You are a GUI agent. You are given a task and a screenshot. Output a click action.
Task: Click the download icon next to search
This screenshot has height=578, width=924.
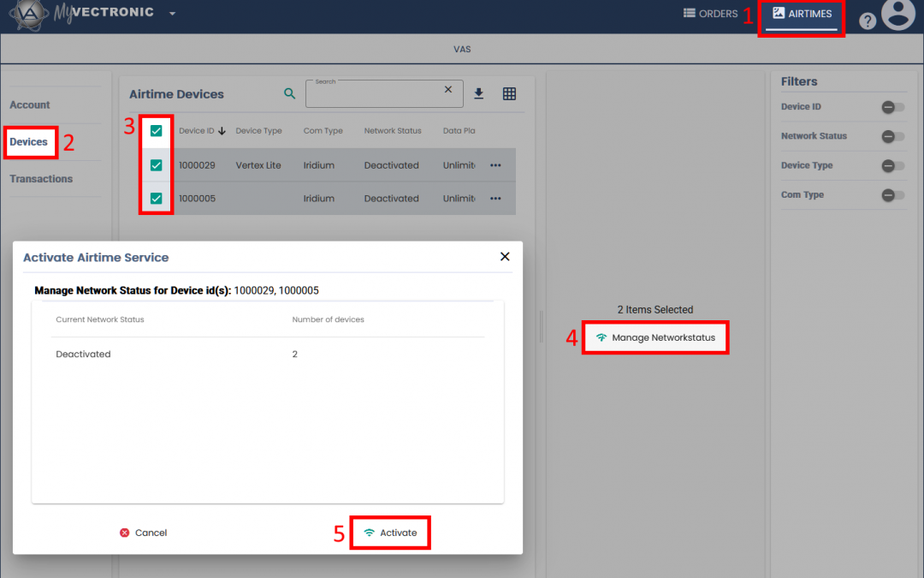[479, 94]
